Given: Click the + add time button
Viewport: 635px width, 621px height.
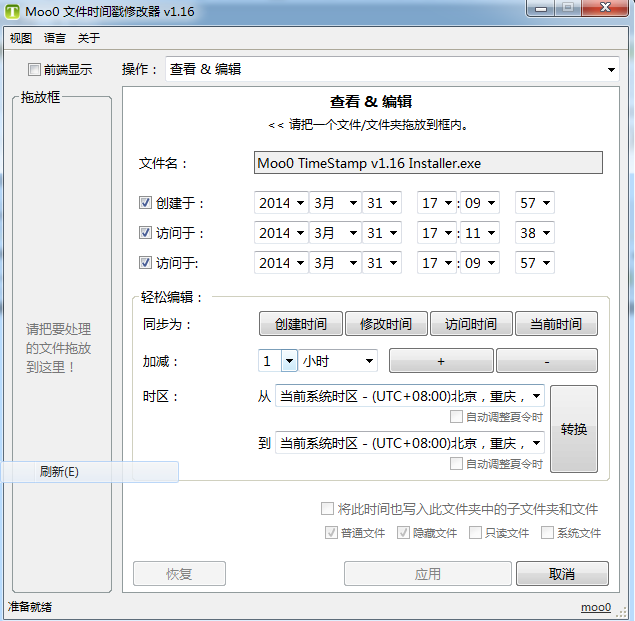Looking at the screenshot, I should click(x=441, y=361).
